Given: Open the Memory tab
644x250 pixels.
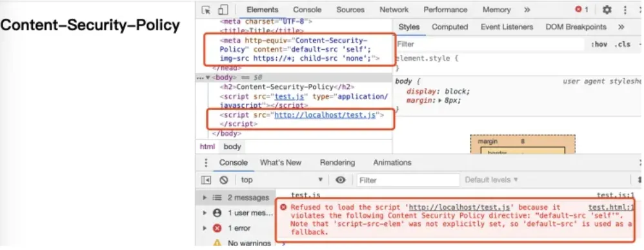Looking at the screenshot, I should tap(497, 10).
